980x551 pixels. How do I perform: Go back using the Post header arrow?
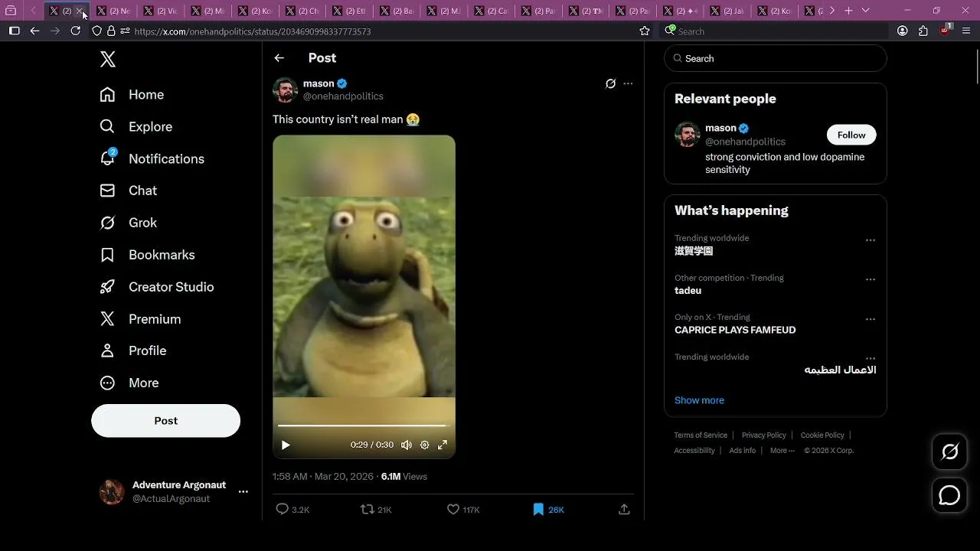(279, 58)
